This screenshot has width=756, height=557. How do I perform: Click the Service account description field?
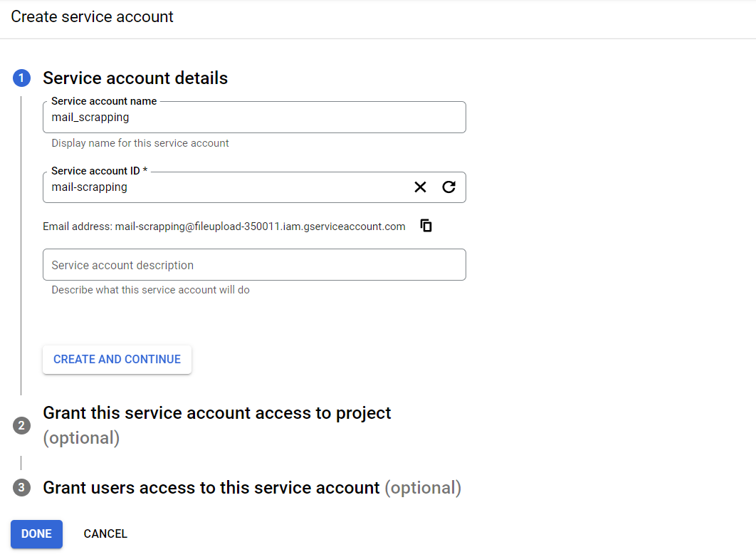[254, 265]
